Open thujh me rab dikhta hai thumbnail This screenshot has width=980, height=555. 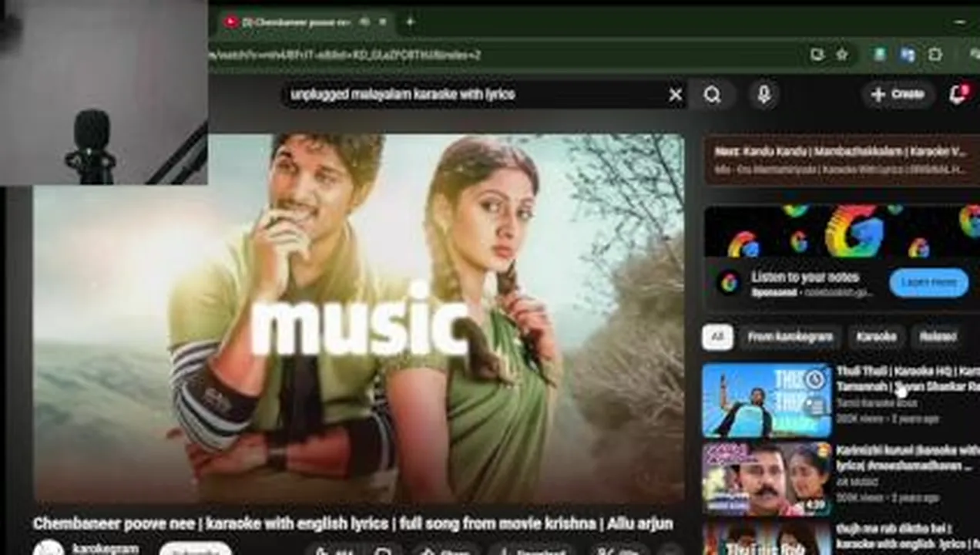tap(767, 538)
